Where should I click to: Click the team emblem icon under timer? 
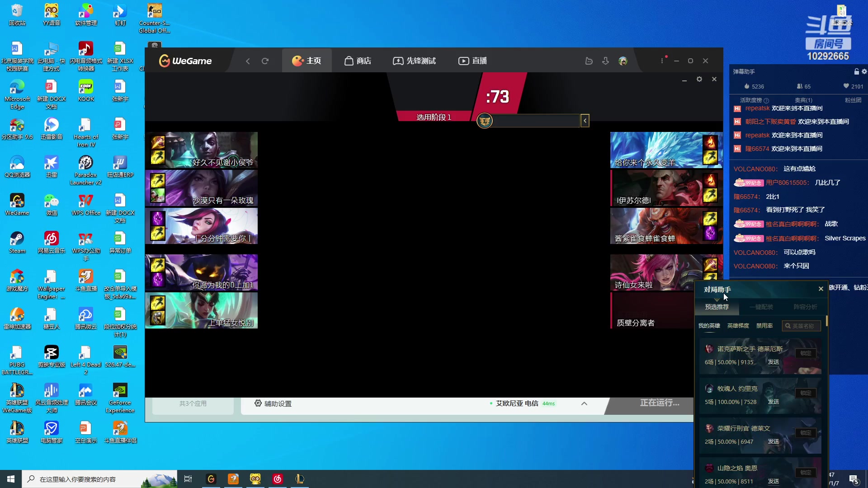click(x=485, y=121)
